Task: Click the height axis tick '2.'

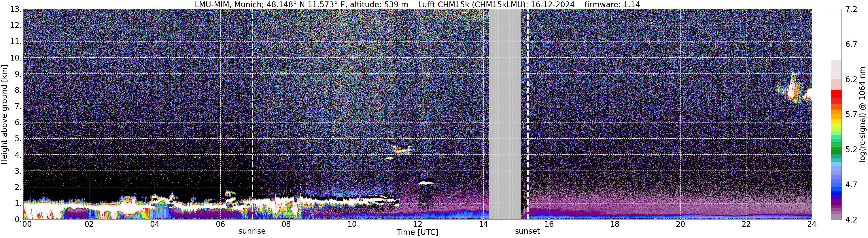Action: tap(18, 188)
